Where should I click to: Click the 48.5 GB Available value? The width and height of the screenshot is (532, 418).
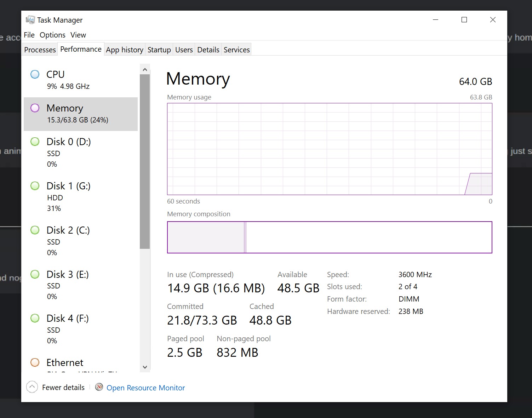[x=298, y=288]
